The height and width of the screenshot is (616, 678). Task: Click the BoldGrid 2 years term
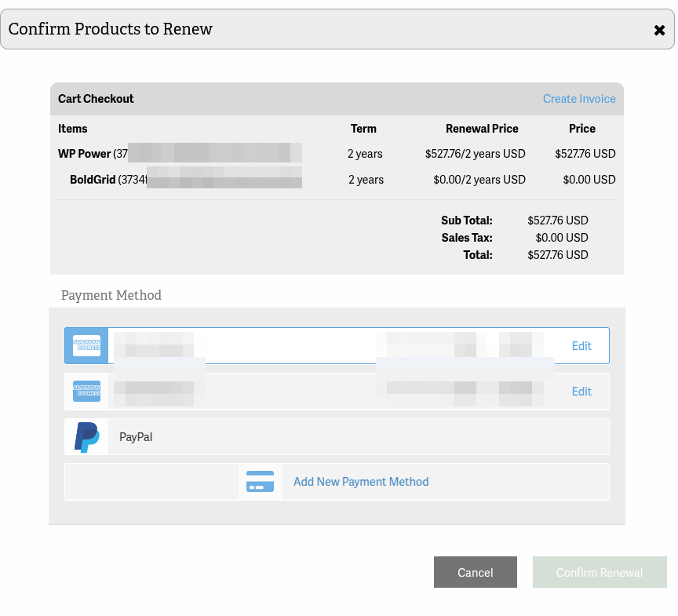(x=366, y=180)
